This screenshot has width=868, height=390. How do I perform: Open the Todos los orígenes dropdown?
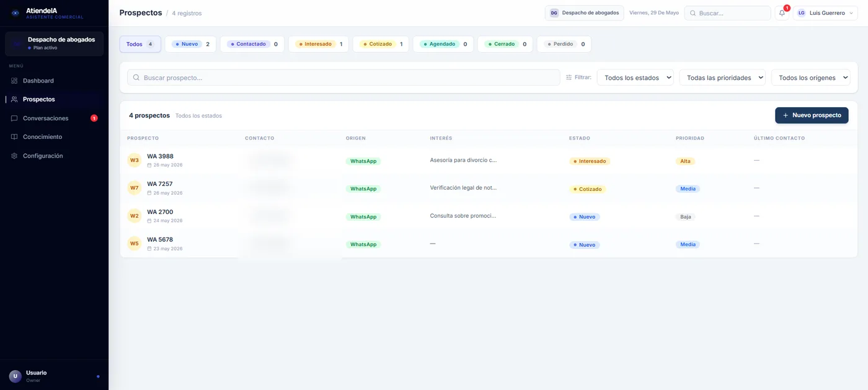coord(810,78)
